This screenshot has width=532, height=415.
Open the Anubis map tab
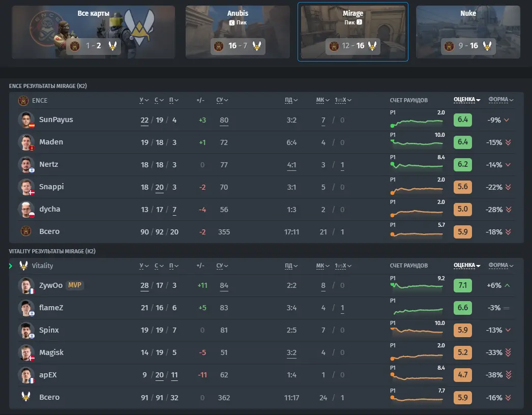238,32
